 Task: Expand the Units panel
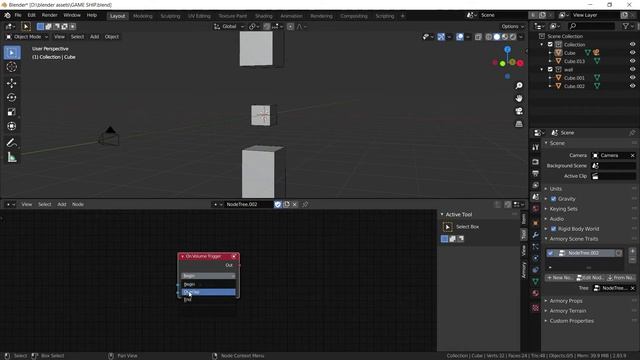556,189
